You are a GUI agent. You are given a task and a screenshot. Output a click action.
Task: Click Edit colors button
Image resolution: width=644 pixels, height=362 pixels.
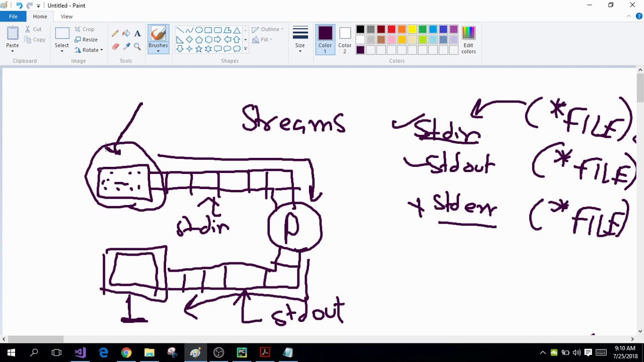[468, 40]
